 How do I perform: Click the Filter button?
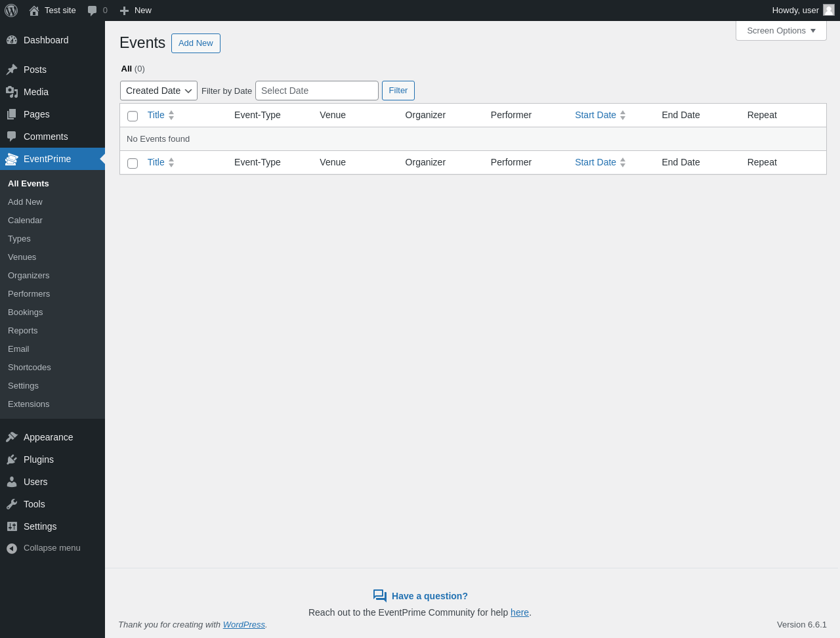click(x=398, y=91)
